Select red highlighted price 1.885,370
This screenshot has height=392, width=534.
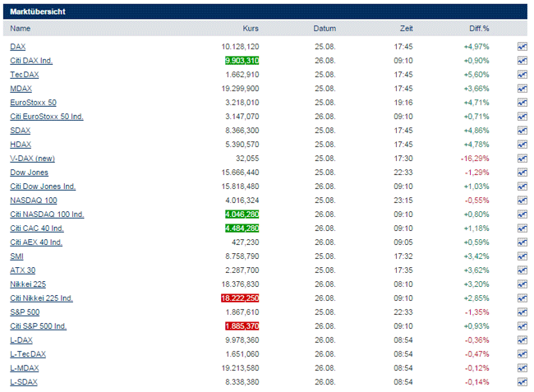242,326
